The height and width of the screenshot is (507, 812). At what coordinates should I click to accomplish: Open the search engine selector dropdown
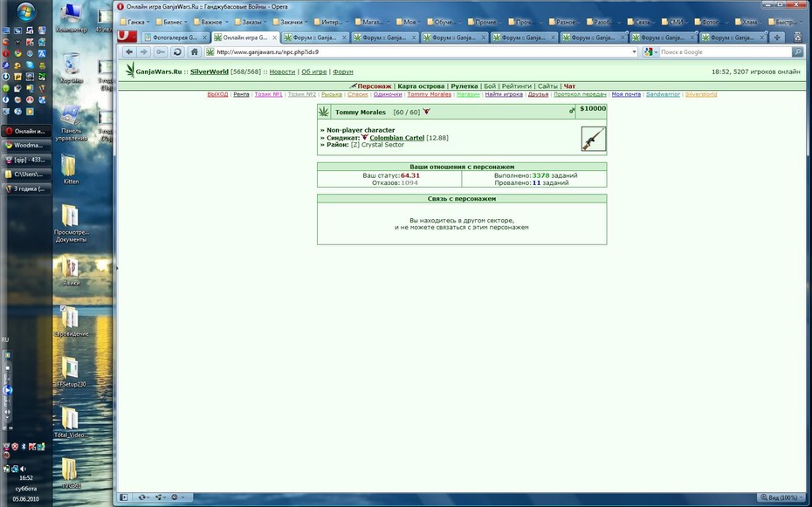point(650,51)
